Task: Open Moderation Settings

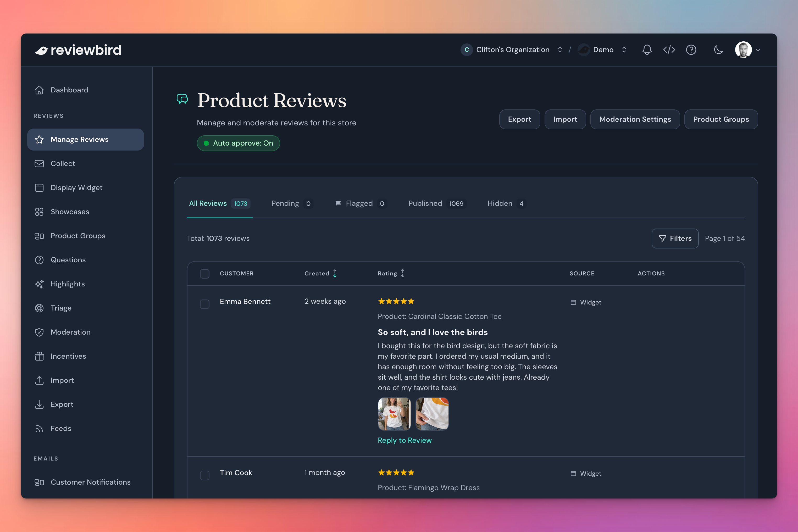Action: [x=635, y=119]
